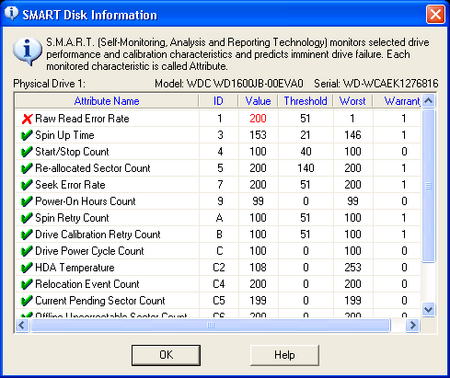This screenshot has width=450, height=378.
Task: Click the check icon beside Spin Retry Count
Action: (27, 218)
